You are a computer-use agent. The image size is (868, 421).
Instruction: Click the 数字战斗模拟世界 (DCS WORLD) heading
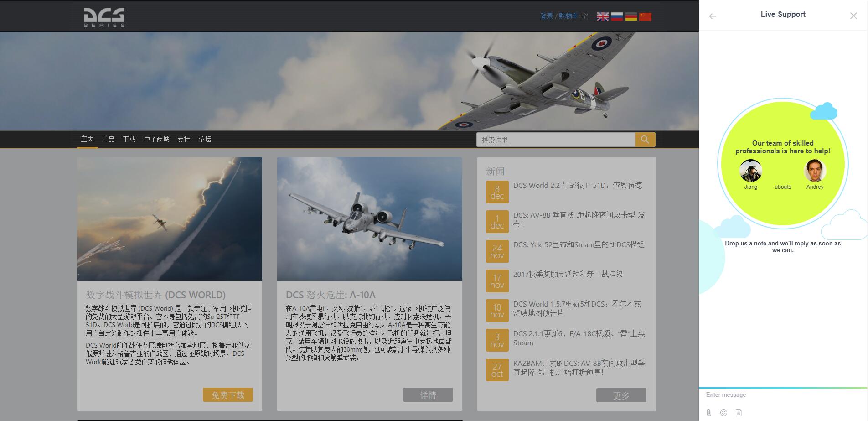[156, 295]
